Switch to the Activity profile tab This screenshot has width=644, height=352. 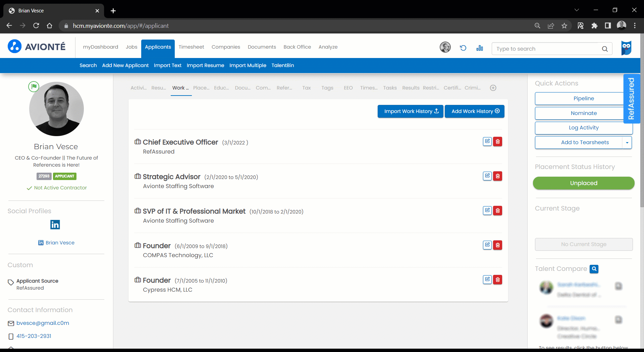click(x=139, y=88)
